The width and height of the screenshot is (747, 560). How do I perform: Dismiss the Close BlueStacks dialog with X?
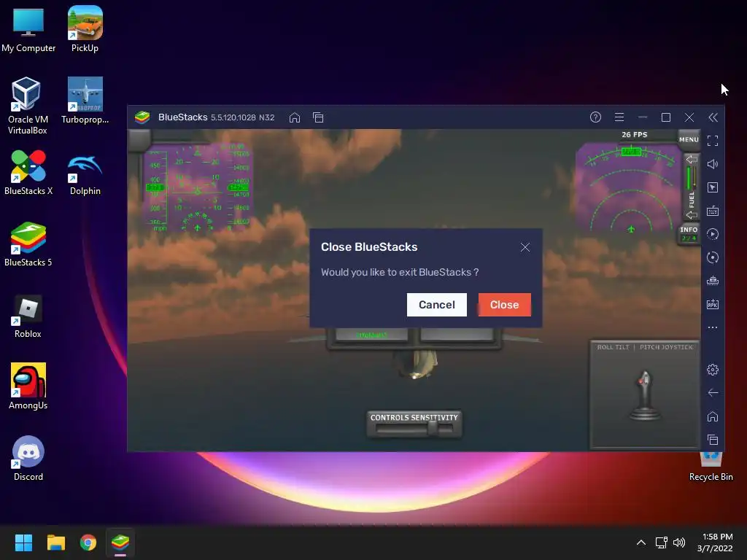click(525, 247)
